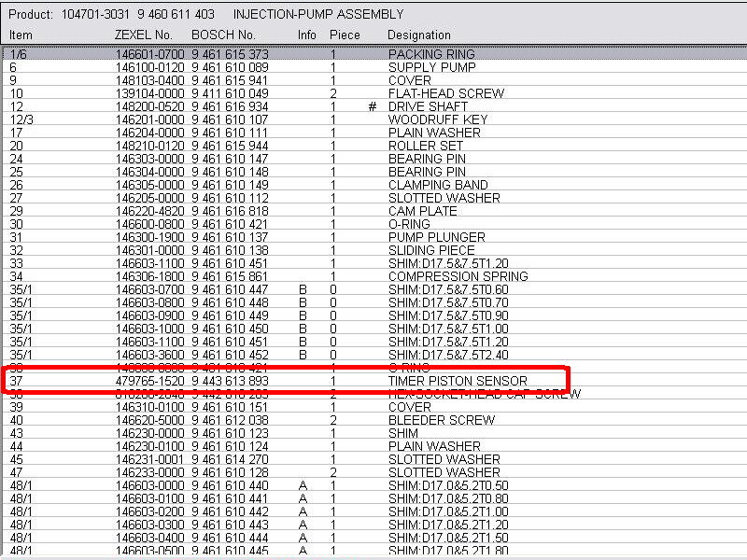
Task: Select the DRIVE SHAFT row
Action: click(x=374, y=106)
